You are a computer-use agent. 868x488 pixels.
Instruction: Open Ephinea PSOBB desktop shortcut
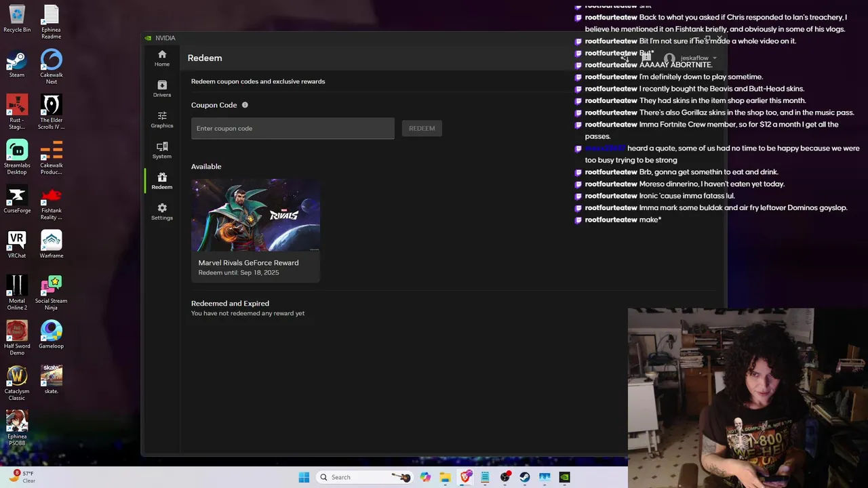pos(17,428)
